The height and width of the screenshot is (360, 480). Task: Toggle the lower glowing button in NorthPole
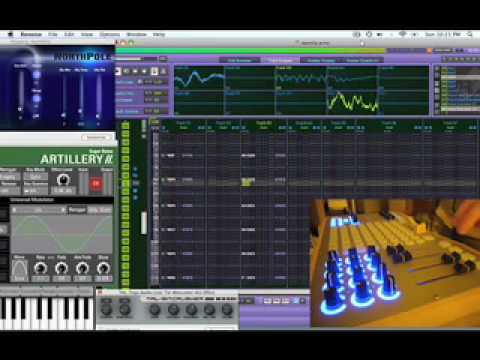click(36, 99)
